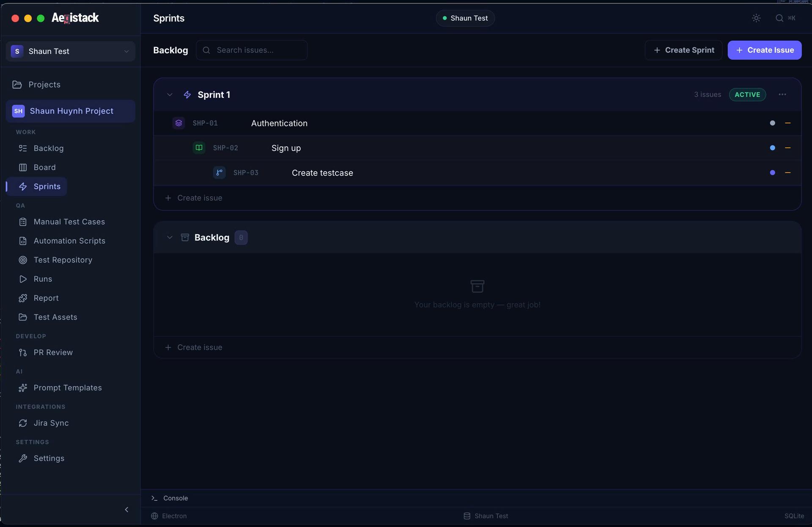
Task: Click the Create Issue button
Action: coord(764,50)
